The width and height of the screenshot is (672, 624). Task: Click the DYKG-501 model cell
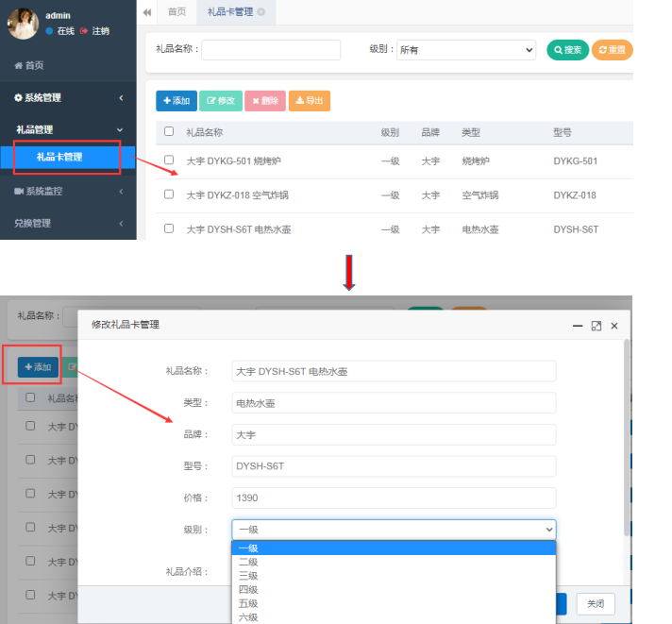pyautogui.click(x=575, y=161)
